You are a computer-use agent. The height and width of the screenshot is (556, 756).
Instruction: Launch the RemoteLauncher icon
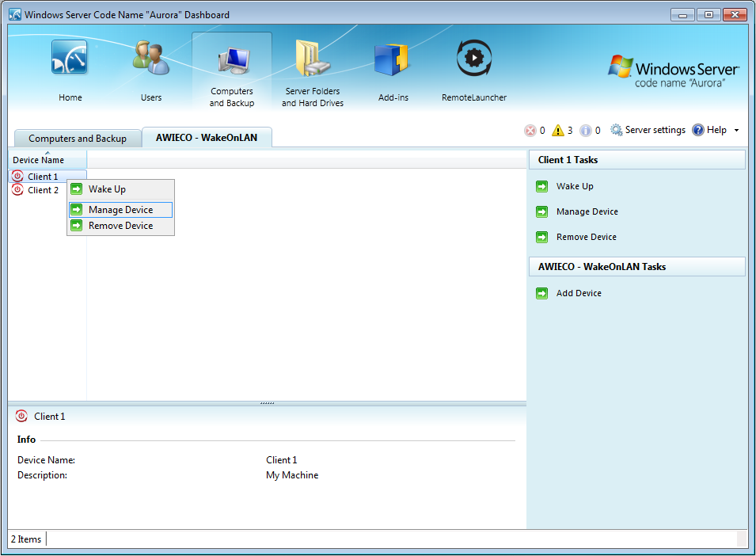tap(474, 58)
